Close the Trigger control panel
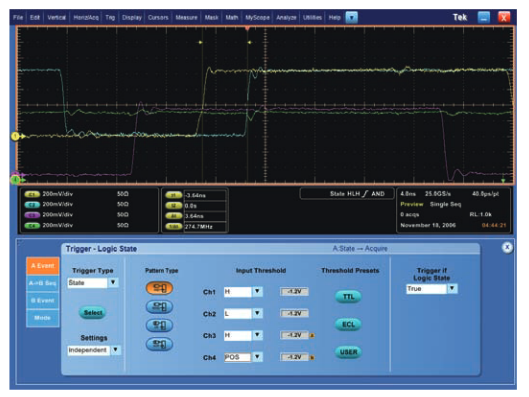The height and width of the screenshot is (397, 529). [507, 247]
